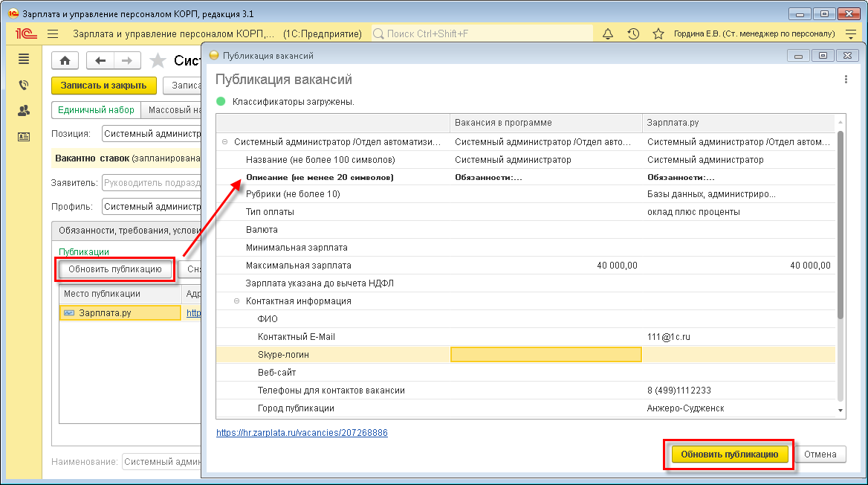Select the Минимальная зарплата row
This screenshot has width=868, height=485.
pos(525,248)
